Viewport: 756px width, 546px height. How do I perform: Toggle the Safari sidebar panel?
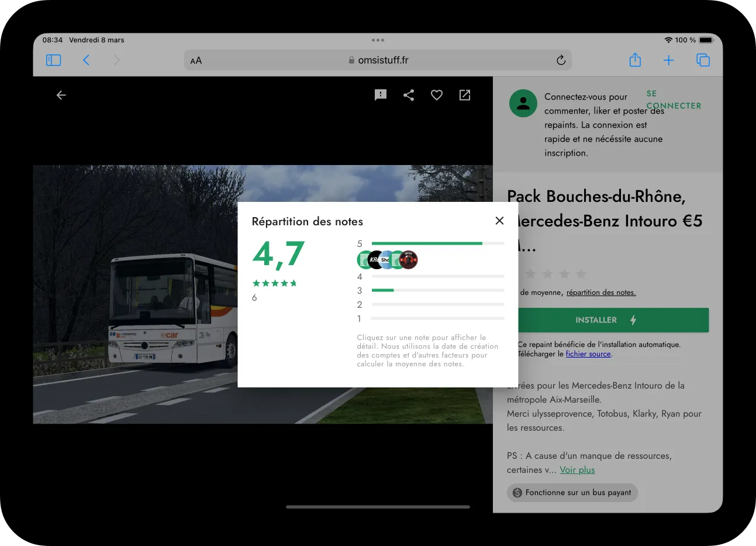(53, 60)
